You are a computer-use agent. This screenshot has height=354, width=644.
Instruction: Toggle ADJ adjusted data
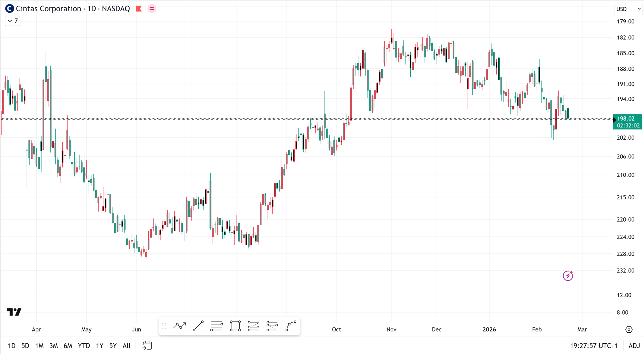pos(634,345)
